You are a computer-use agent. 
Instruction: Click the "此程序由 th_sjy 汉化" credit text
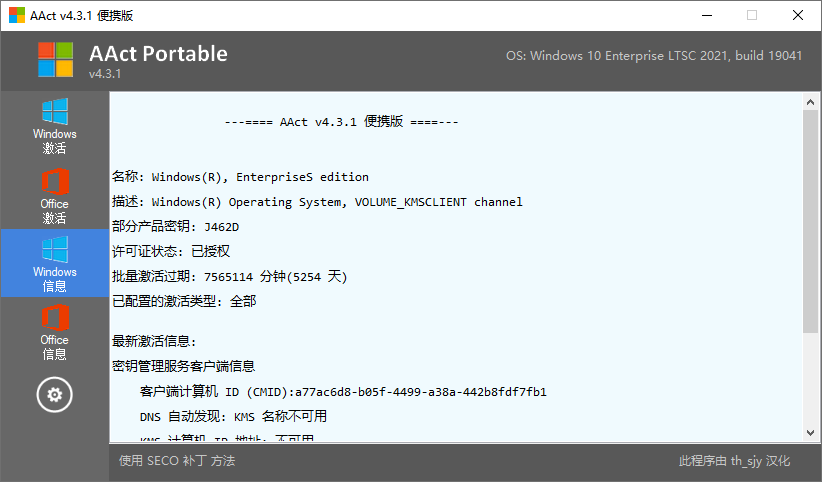point(734,461)
